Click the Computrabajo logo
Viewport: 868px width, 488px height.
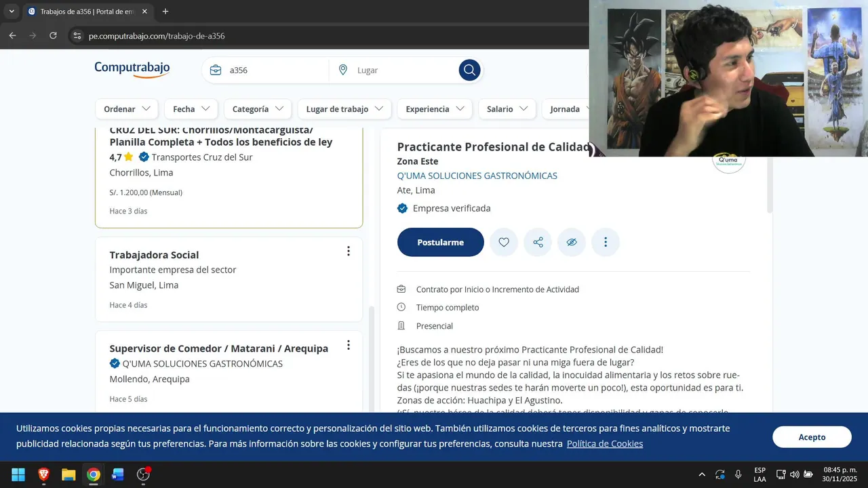tap(132, 68)
